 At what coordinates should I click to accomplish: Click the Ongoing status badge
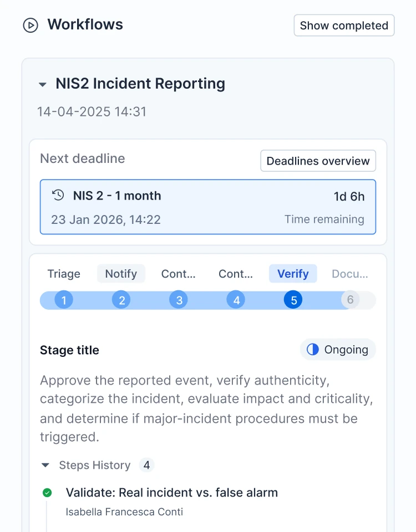pyautogui.click(x=338, y=350)
